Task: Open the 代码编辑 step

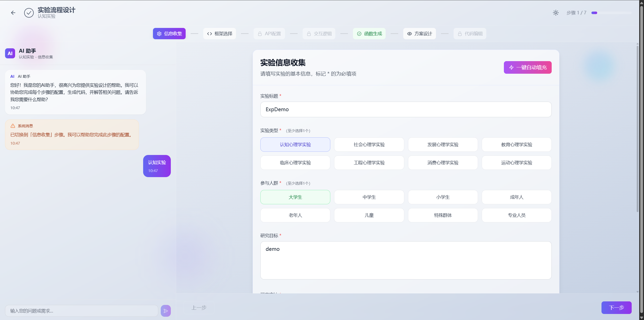Action: 470,33
